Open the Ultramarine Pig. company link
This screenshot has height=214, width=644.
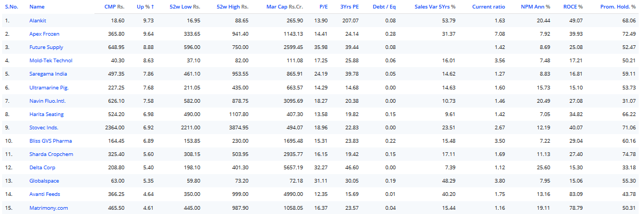pos(49,87)
